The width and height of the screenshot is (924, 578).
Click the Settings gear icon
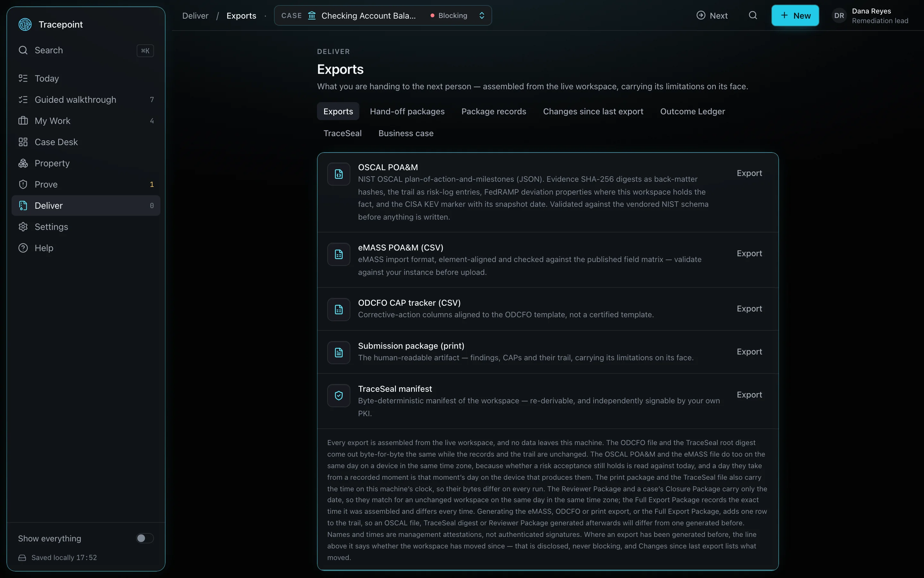click(23, 227)
